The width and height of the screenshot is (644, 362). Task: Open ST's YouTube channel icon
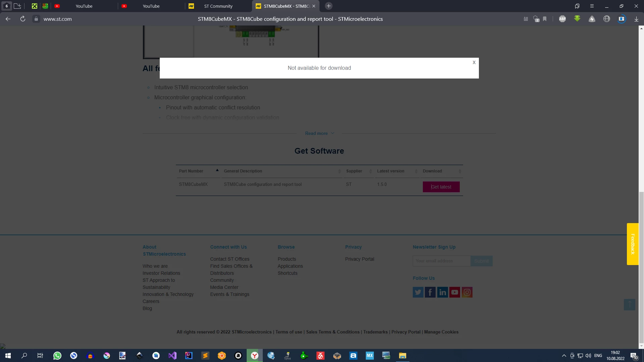coord(455,292)
